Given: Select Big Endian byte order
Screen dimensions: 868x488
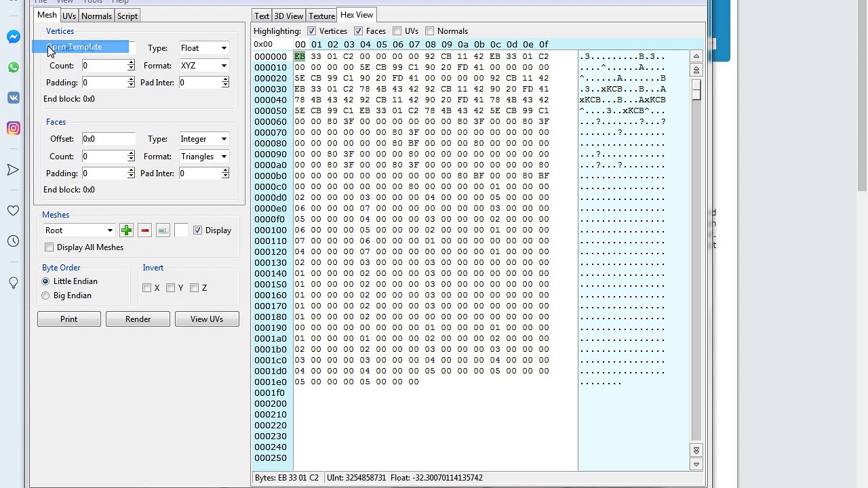Looking at the screenshot, I should pos(45,296).
